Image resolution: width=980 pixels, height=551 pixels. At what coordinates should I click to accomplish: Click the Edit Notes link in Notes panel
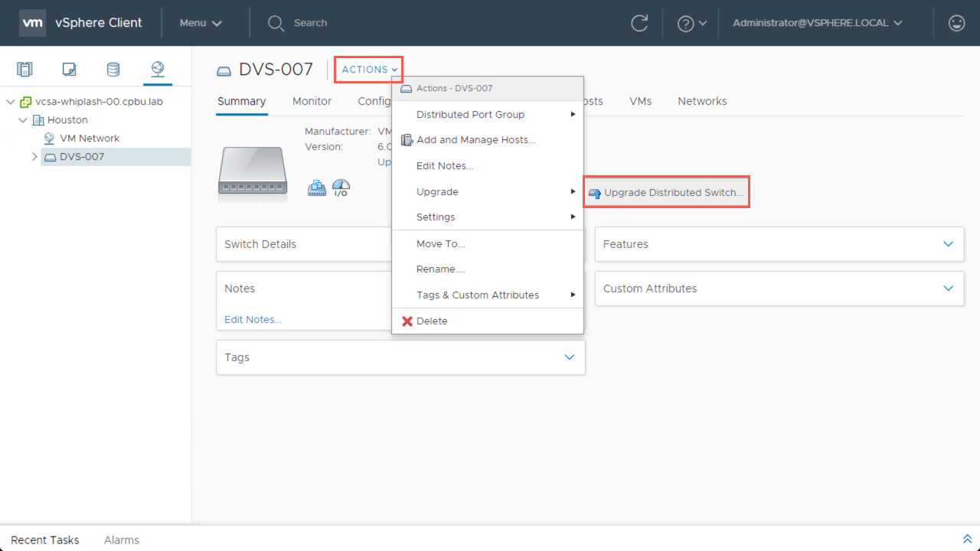pyautogui.click(x=253, y=320)
